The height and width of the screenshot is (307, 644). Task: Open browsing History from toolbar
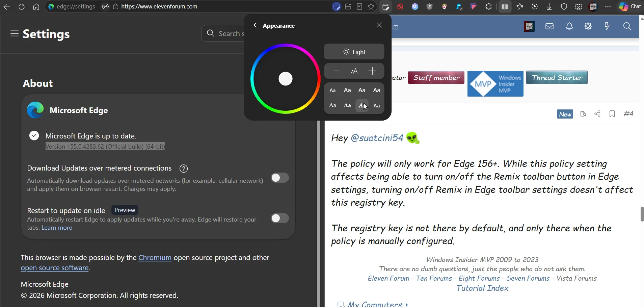pos(535,6)
